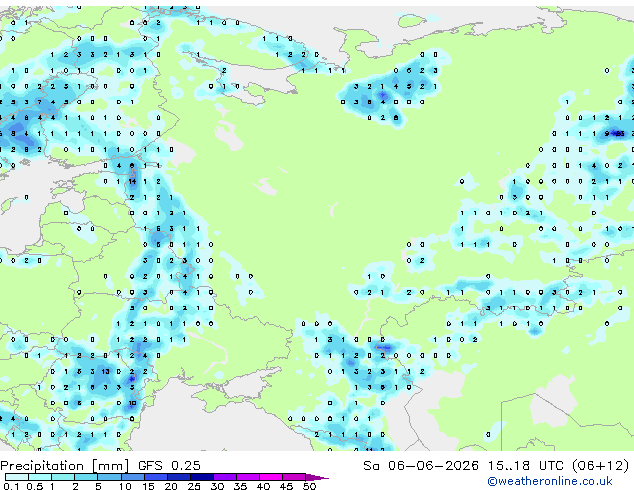Click the 'Precipitation [mm] GFS 0.25' title
634x490 pixels.
(x=100, y=466)
